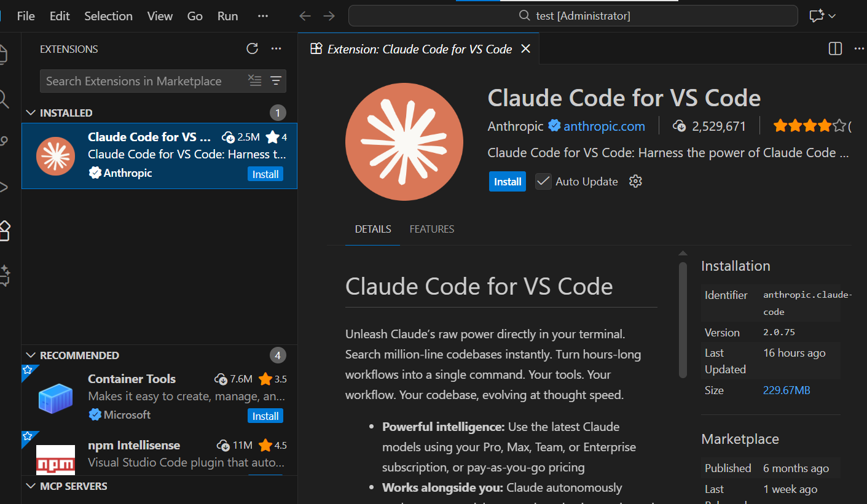Open the Selection menu
The image size is (867, 504).
pos(108,16)
